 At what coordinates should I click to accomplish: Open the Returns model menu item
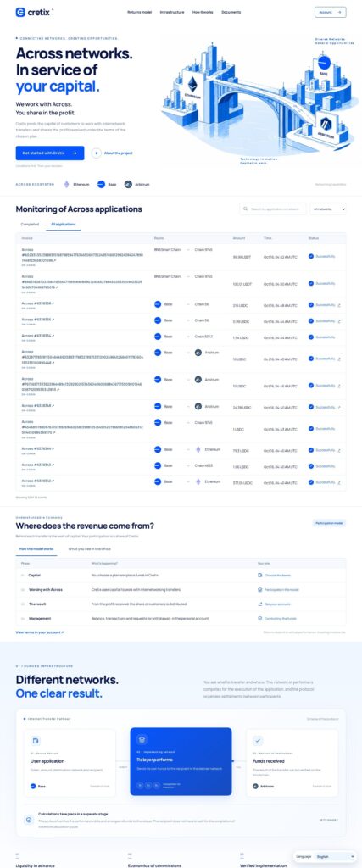coord(140,12)
